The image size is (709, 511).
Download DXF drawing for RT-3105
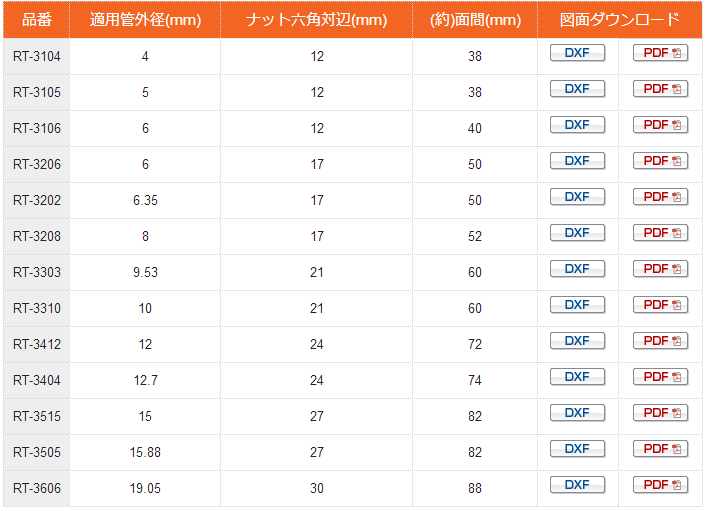[577, 89]
